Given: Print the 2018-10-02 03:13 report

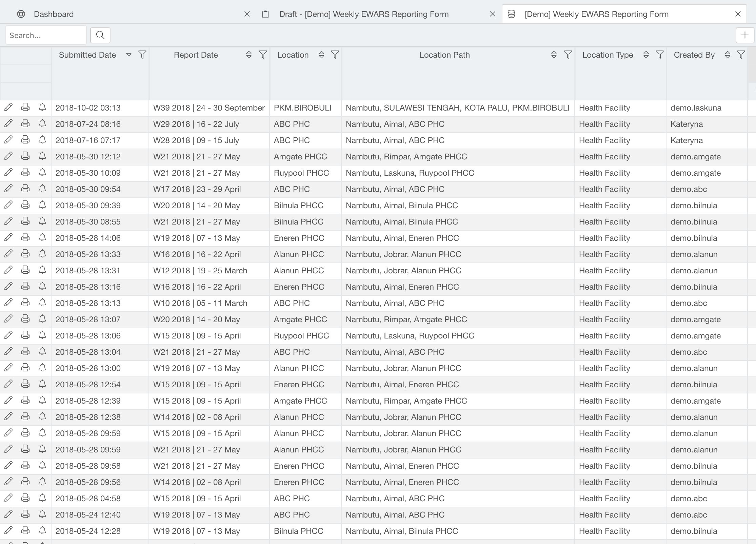Looking at the screenshot, I should click(x=25, y=108).
